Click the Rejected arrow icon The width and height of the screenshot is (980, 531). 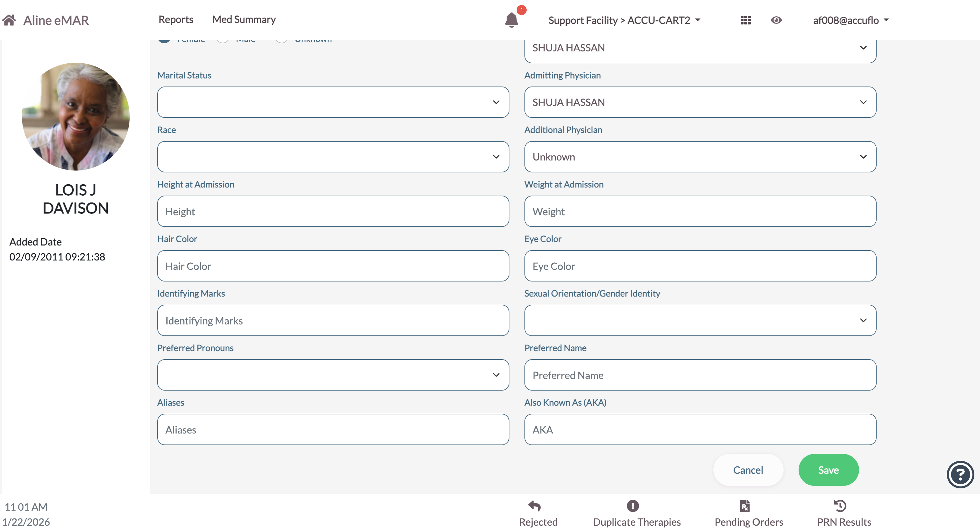click(534, 506)
